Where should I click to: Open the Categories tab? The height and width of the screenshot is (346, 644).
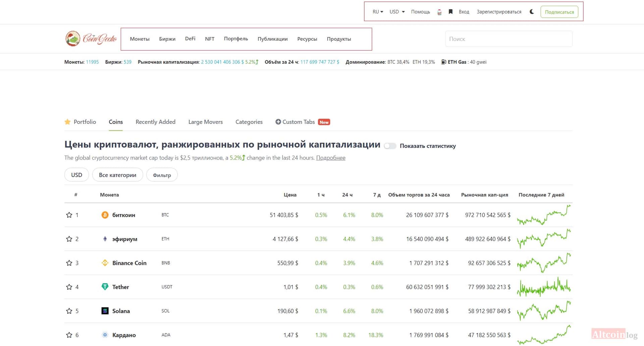(249, 122)
